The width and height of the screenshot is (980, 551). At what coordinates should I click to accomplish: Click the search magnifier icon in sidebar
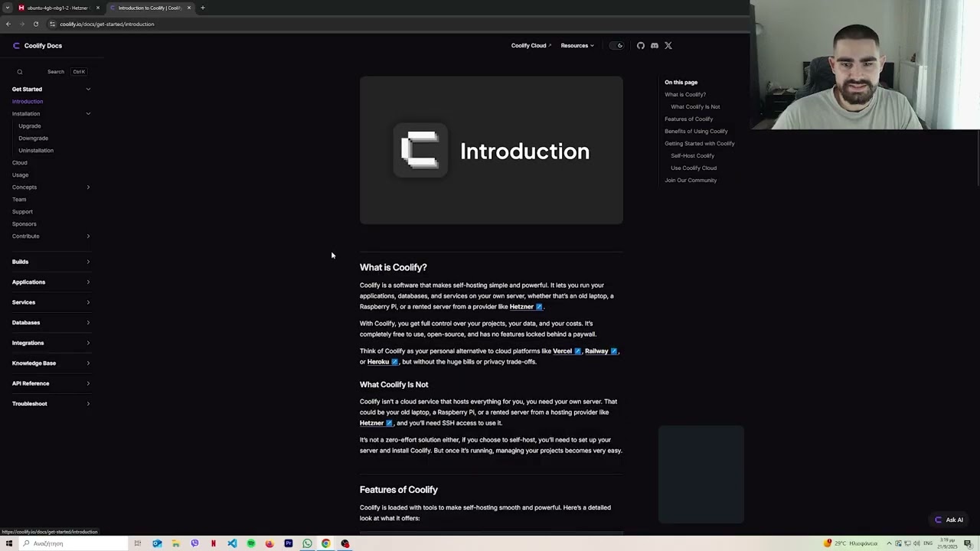coord(20,72)
